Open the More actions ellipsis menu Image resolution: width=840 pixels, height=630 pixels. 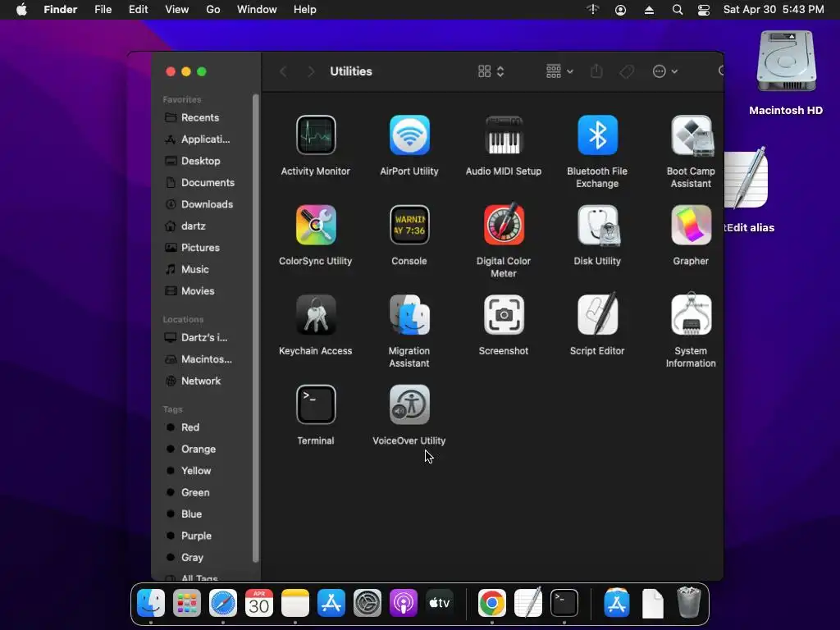pos(664,71)
